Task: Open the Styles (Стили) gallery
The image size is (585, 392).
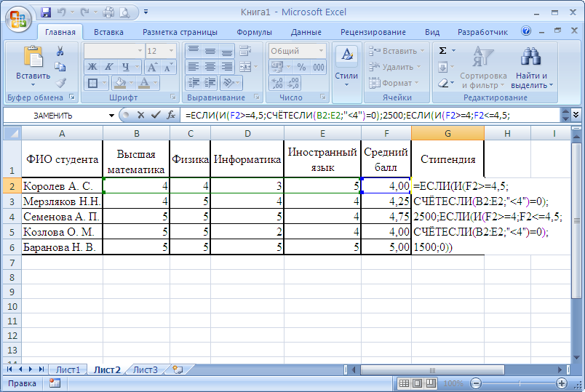Action: (346, 68)
